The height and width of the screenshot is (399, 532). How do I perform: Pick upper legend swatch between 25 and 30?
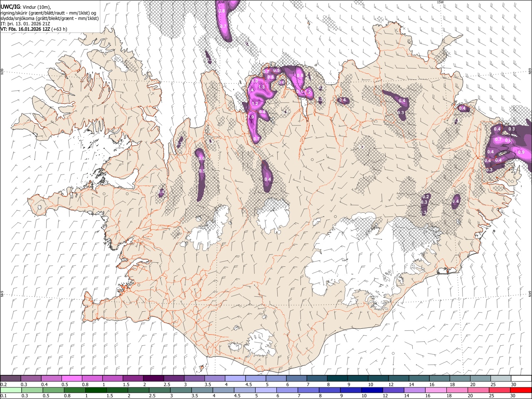tap(500, 379)
